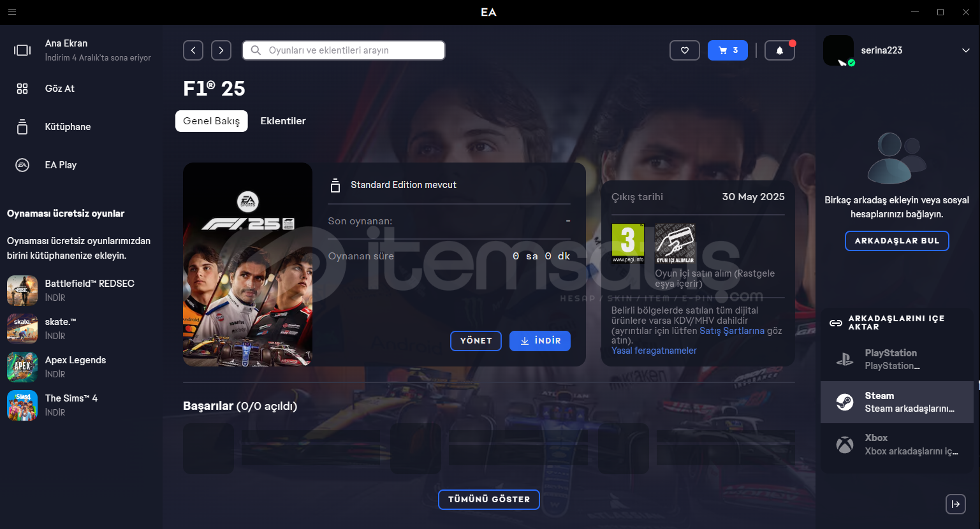Click the PEGI 3 rating badge

click(x=628, y=243)
